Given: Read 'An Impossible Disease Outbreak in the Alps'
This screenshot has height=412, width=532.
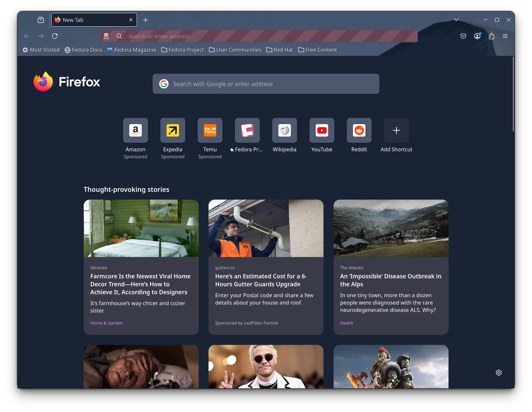Looking at the screenshot, I should click(x=390, y=280).
